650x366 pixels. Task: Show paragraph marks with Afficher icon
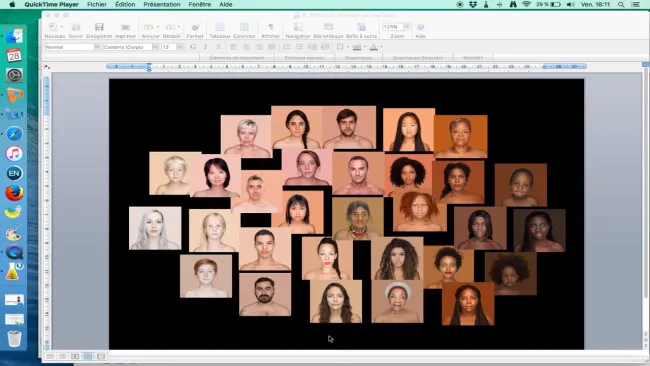coord(270,27)
